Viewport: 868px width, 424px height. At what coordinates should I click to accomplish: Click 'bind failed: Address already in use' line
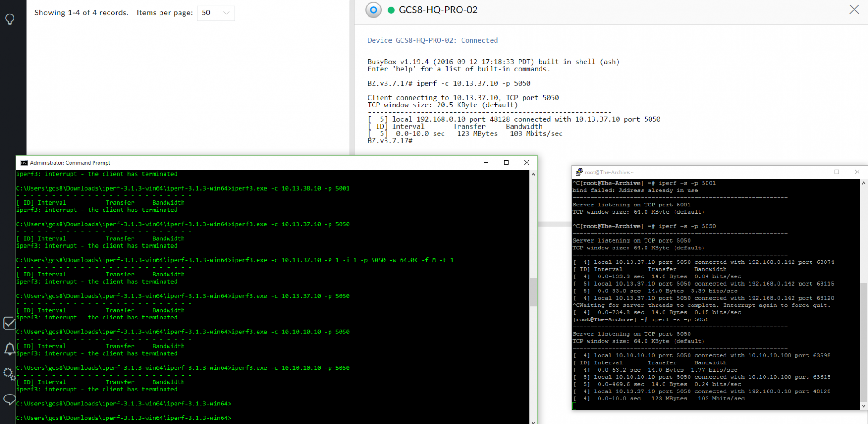point(635,191)
